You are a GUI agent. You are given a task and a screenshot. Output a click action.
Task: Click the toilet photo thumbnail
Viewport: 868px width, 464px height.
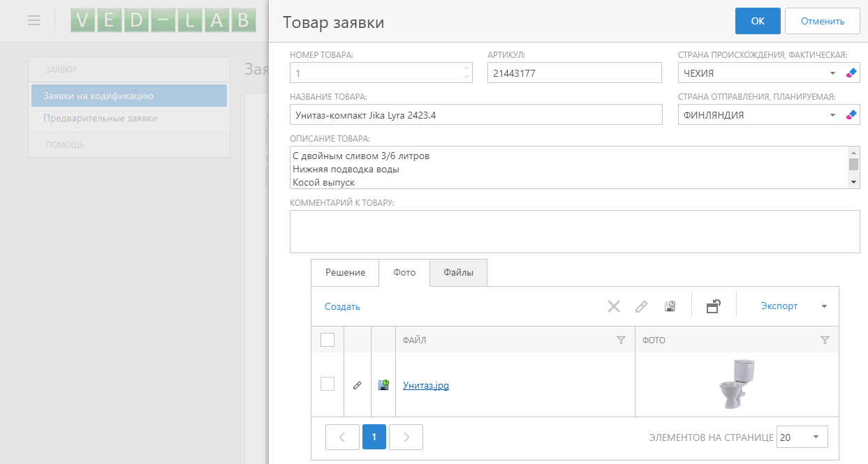[x=736, y=384]
